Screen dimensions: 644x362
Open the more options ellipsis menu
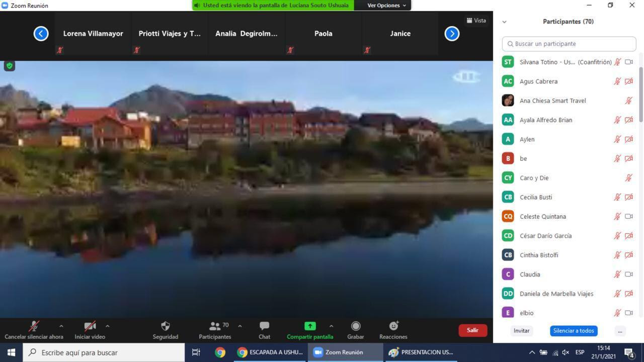pyautogui.click(x=620, y=331)
